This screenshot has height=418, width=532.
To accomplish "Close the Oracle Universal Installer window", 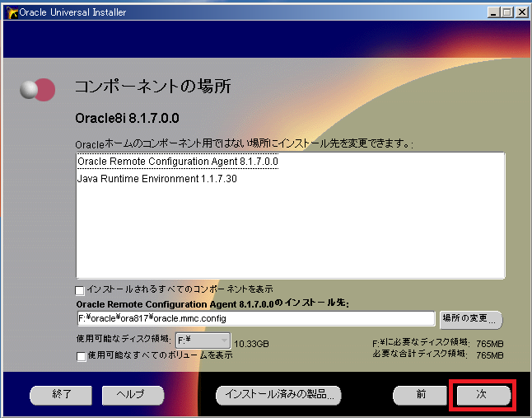I will [522, 12].
